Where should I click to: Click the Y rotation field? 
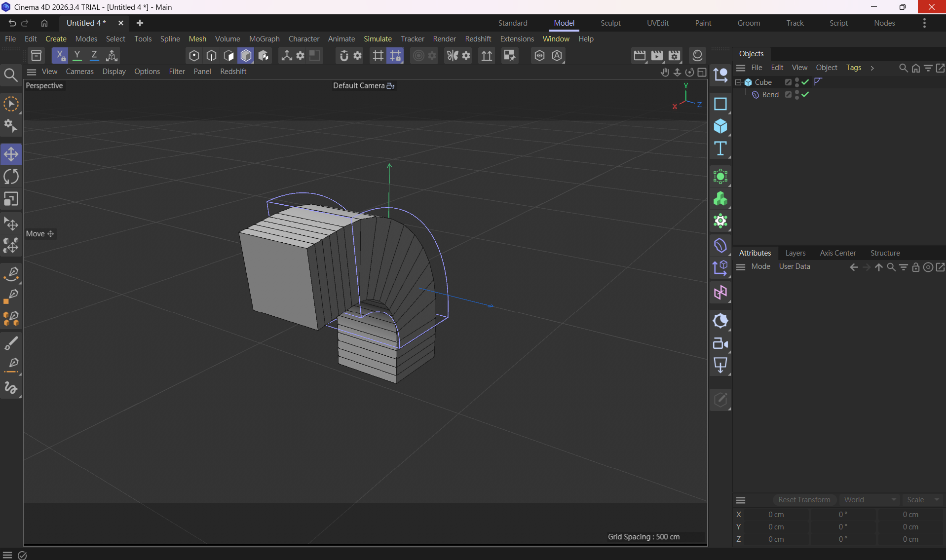(x=843, y=527)
